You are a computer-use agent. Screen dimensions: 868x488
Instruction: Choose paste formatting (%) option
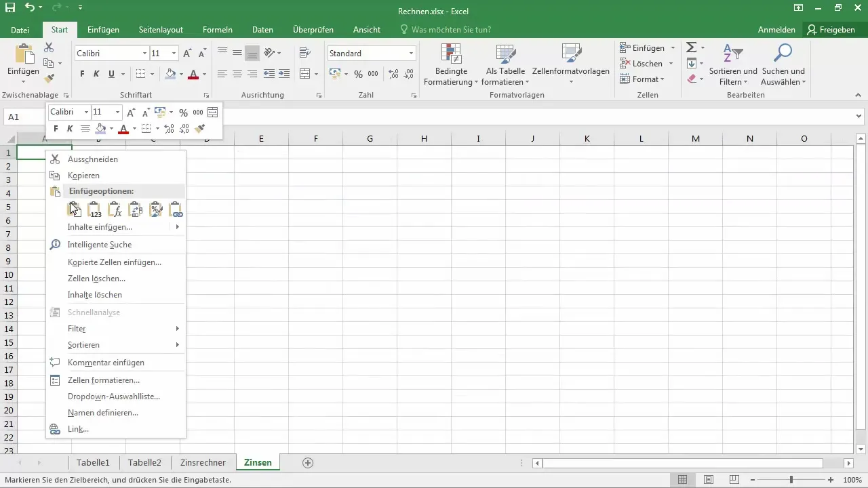pos(155,209)
